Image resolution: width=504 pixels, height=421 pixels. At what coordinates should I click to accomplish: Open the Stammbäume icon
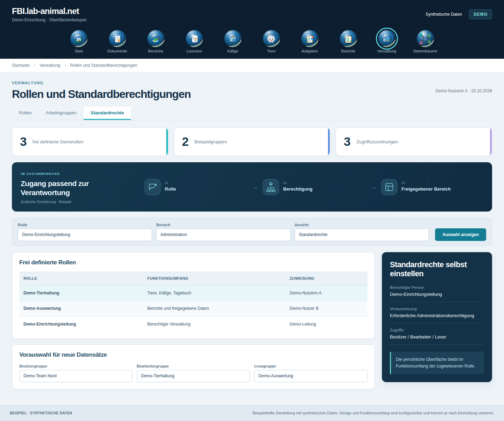(x=425, y=39)
